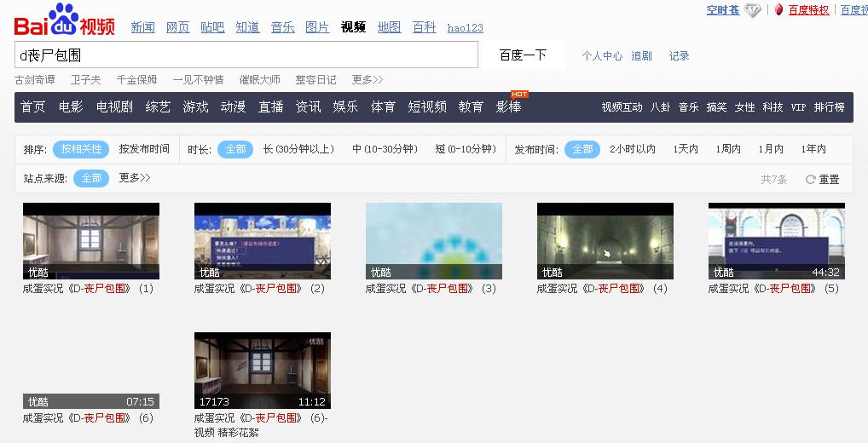Select the 影棒 tab with HOT badge
The height and width of the screenshot is (443, 868).
[x=509, y=106]
